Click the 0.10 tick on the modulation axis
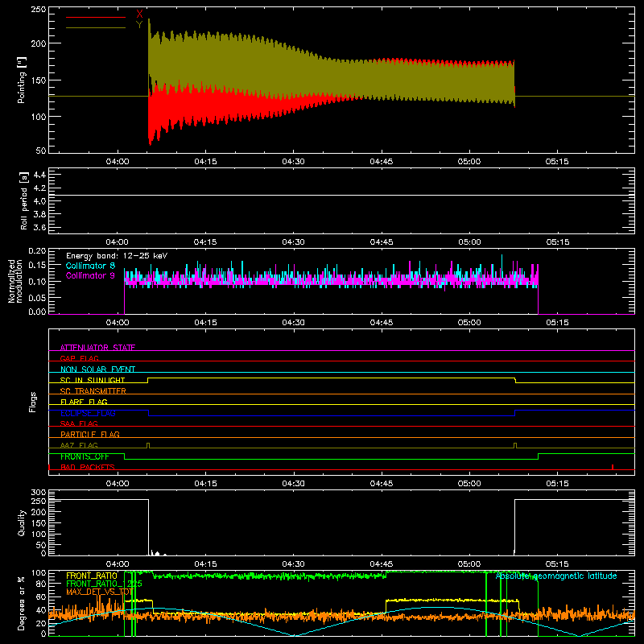Viewport: 644px width, 644px height. pyautogui.click(x=37, y=281)
